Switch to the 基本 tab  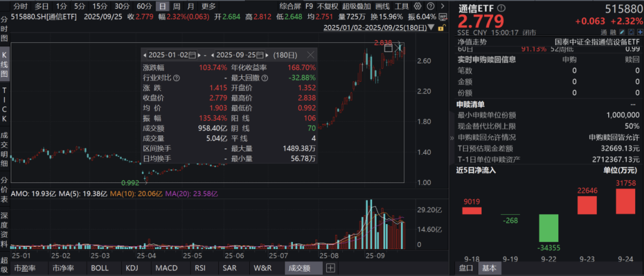click(x=488, y=268)
